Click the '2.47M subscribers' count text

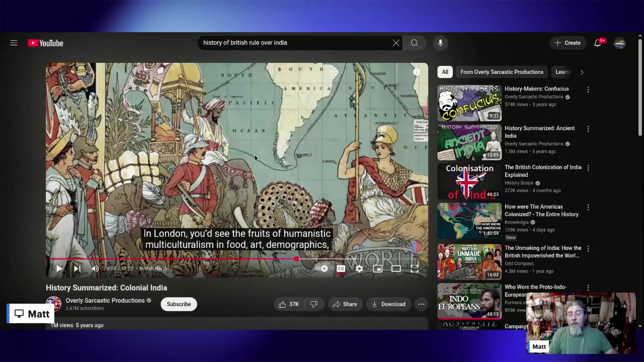[x=85, y=308]
